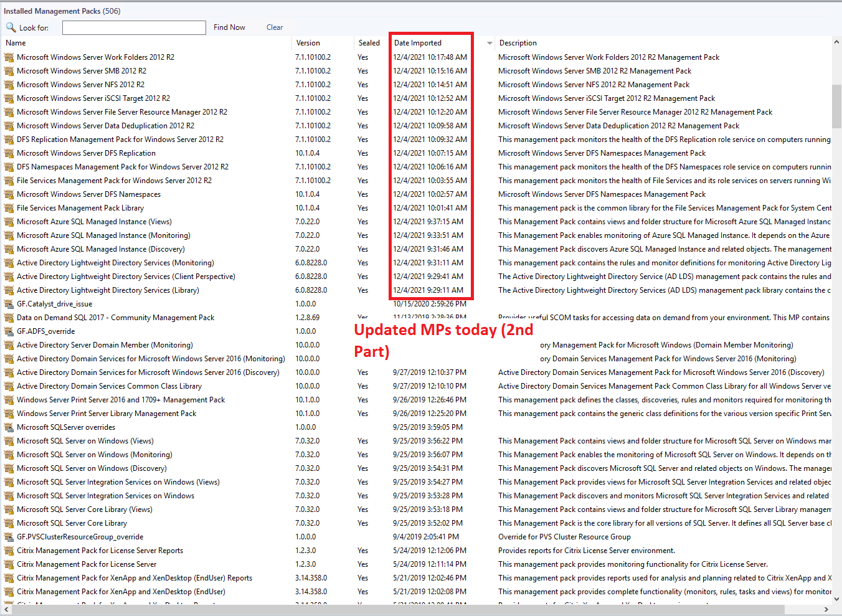Click horizontal scrollbar left arrow
This screenshot has height=616, width=842.
pos(6,610)
